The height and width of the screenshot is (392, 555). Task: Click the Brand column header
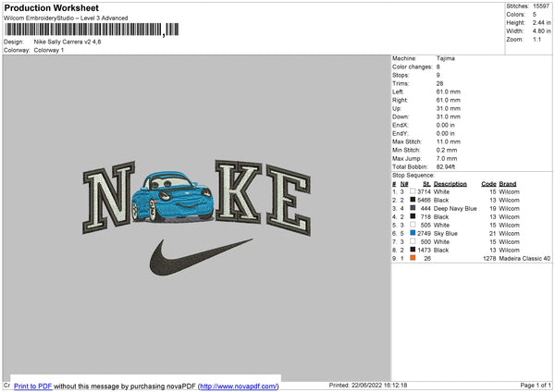coord(508,184)
